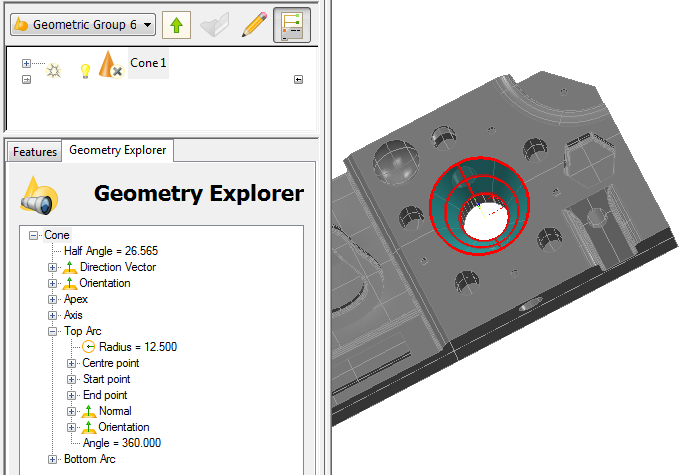This screenshot has height=475, width=680.
Task: Expand Top Arc's Orientation node
Action: pyautogui.click(x=72, y=428)
